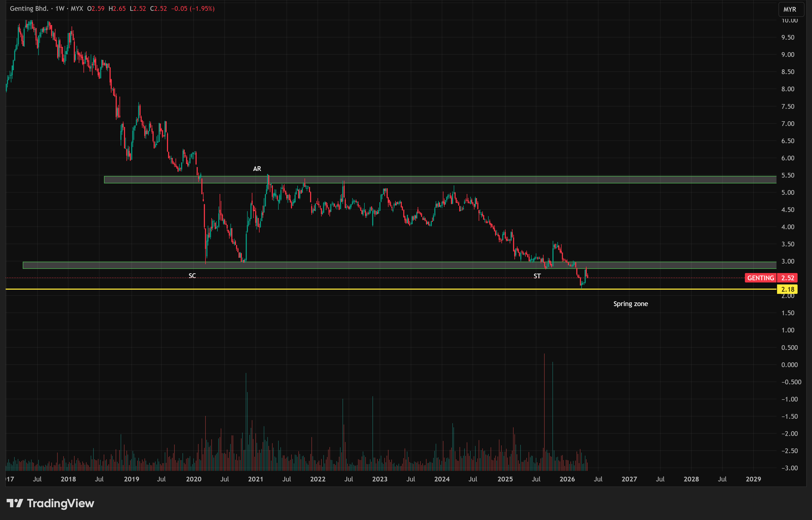
Task: Click the 9.50 price axis label
Action: click(x=788, y=37)
